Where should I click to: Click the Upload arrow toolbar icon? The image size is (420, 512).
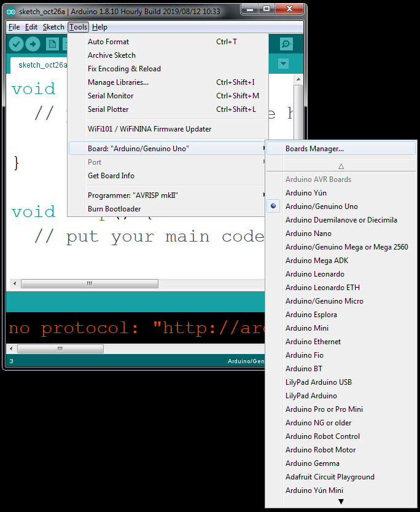(33, 44)
